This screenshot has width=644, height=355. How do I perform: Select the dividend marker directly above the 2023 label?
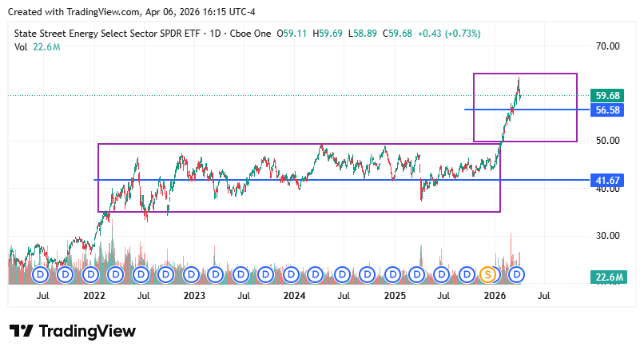191,274
